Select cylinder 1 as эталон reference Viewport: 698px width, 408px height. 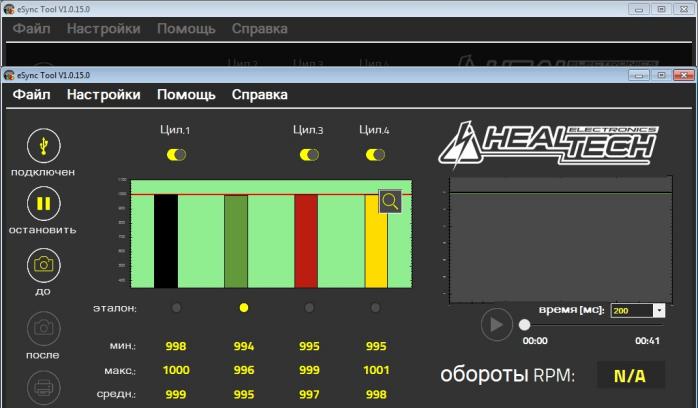177,307
